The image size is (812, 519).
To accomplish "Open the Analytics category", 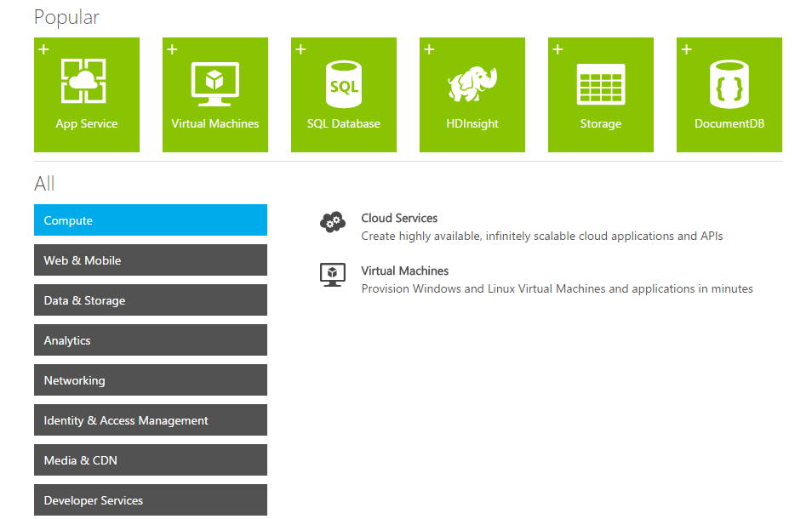I will pos(150,339).
